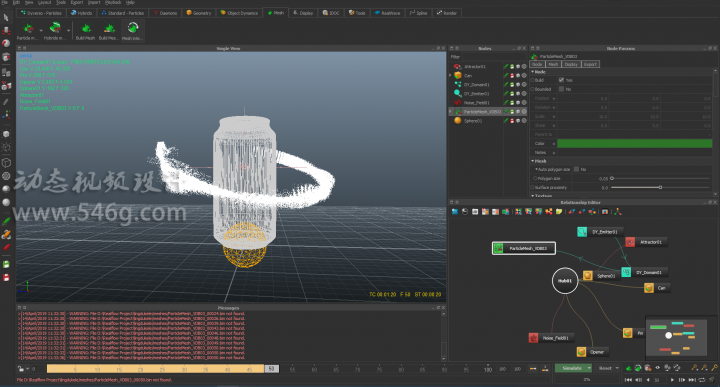Toggle simulation state icon for Sphere01 node
Viewport: 720px width, 387px height.
(x=512, y=121)
